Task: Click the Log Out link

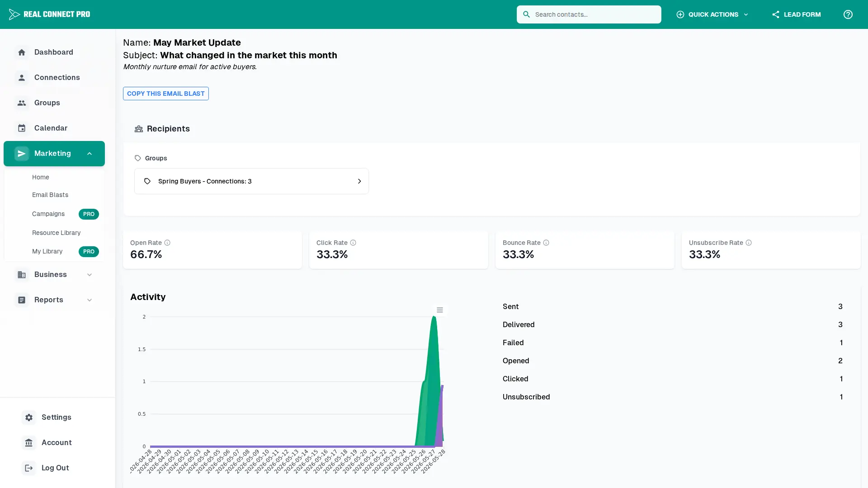Action: tap(57, 468)
